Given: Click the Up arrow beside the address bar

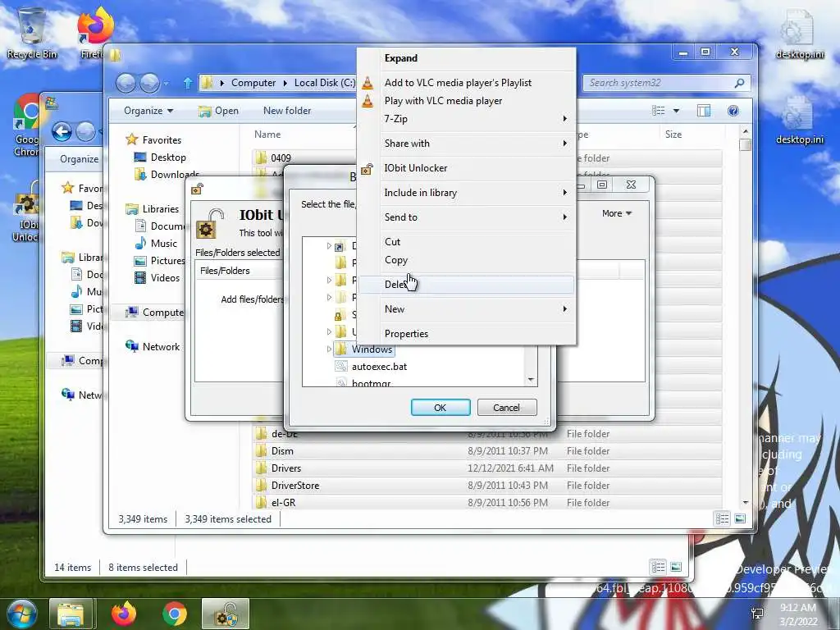Looking at the screenshot, I should click(x=188, y=83).
